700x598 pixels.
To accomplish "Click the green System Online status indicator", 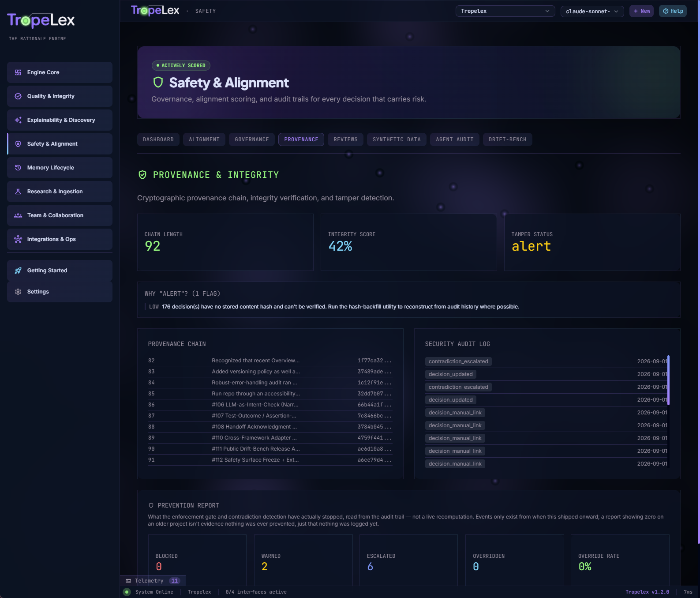I will pos(127,592).
